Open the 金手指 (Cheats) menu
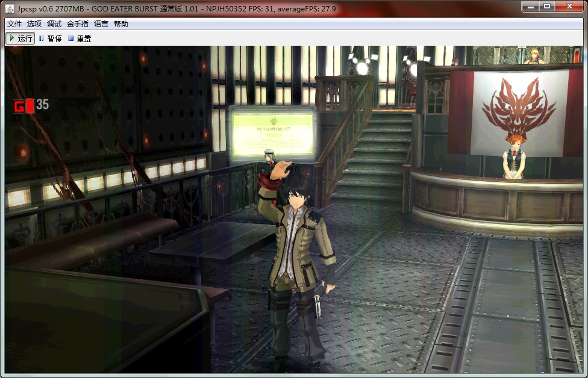The image size is (588, 378). point(78,24)
